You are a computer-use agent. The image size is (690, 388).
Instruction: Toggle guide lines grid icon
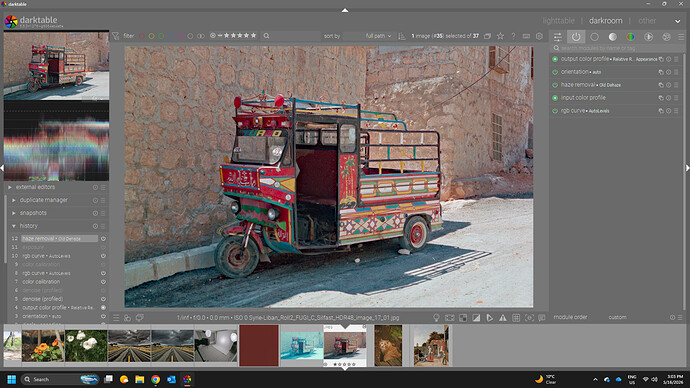point(516,318)
